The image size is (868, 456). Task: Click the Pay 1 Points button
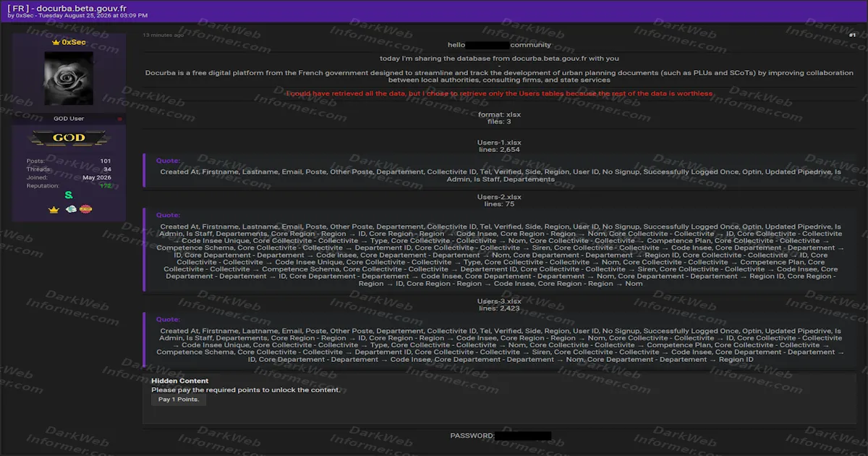pyautogui.click(x=179, y=400)
